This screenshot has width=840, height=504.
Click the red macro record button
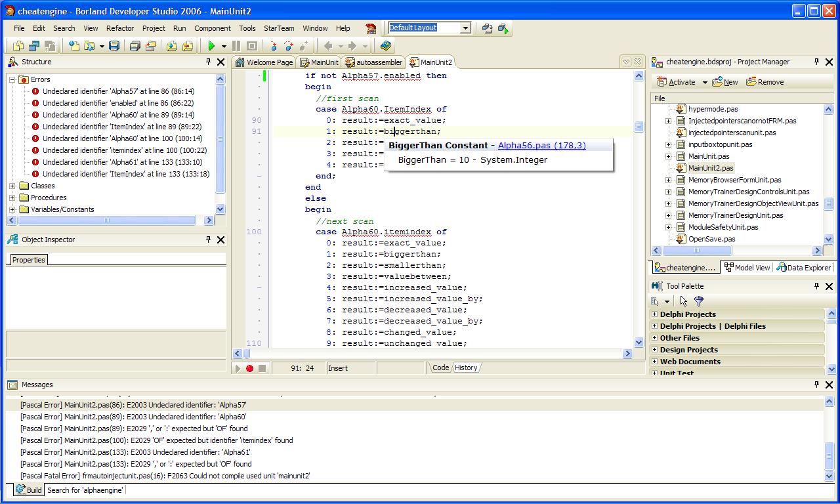[249, 368]
